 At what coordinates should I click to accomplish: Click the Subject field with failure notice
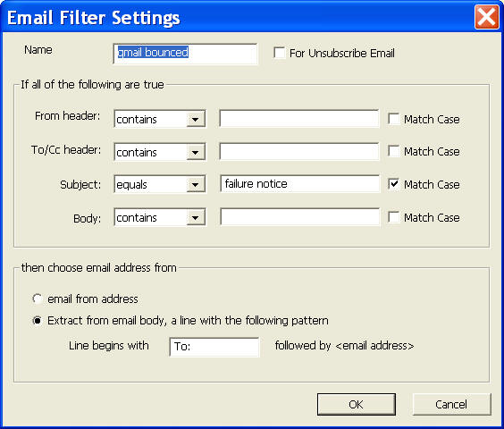pos(299,183)
